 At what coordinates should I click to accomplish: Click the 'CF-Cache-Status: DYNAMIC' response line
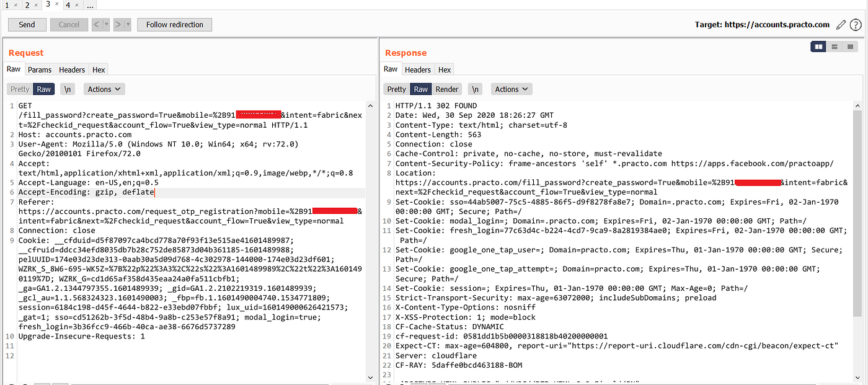pyautogui.click(x=450, y=327)
